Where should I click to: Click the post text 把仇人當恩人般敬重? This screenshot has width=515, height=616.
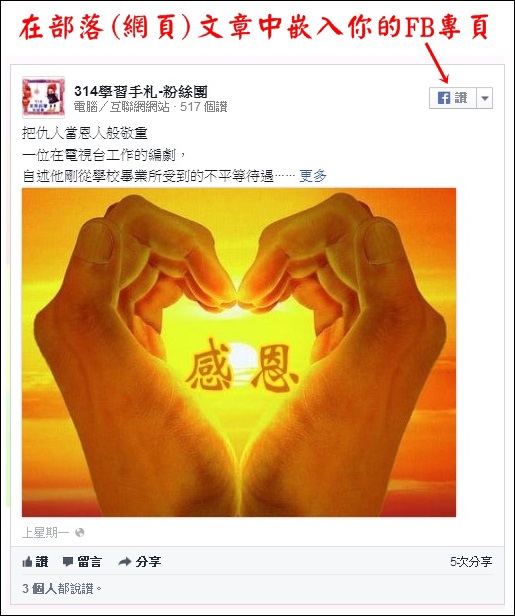[85, 134]
